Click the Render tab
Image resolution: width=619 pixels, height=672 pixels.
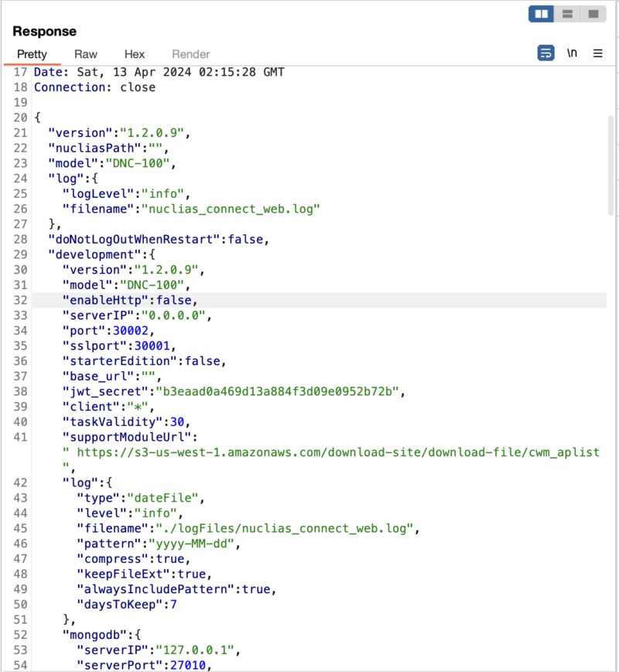[190, 54]
